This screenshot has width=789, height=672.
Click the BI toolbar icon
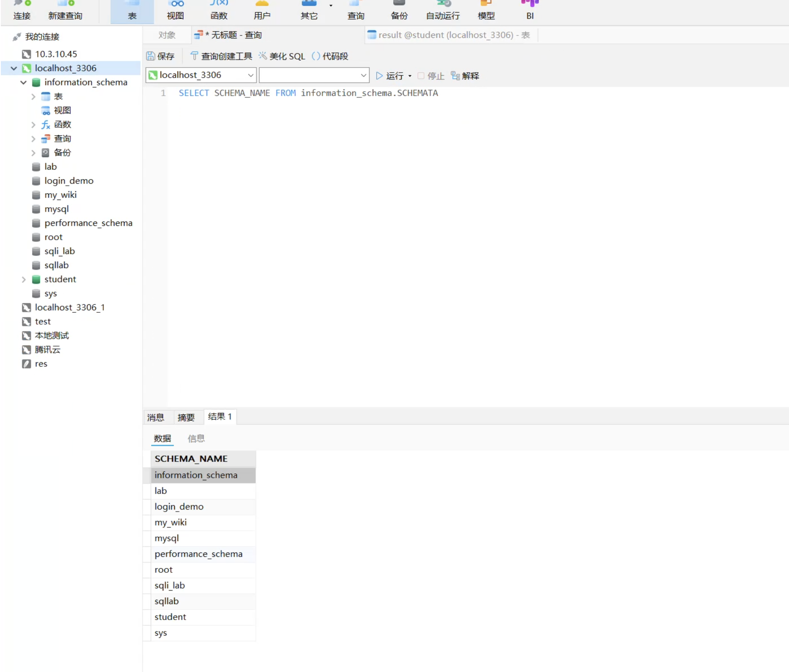530,11
